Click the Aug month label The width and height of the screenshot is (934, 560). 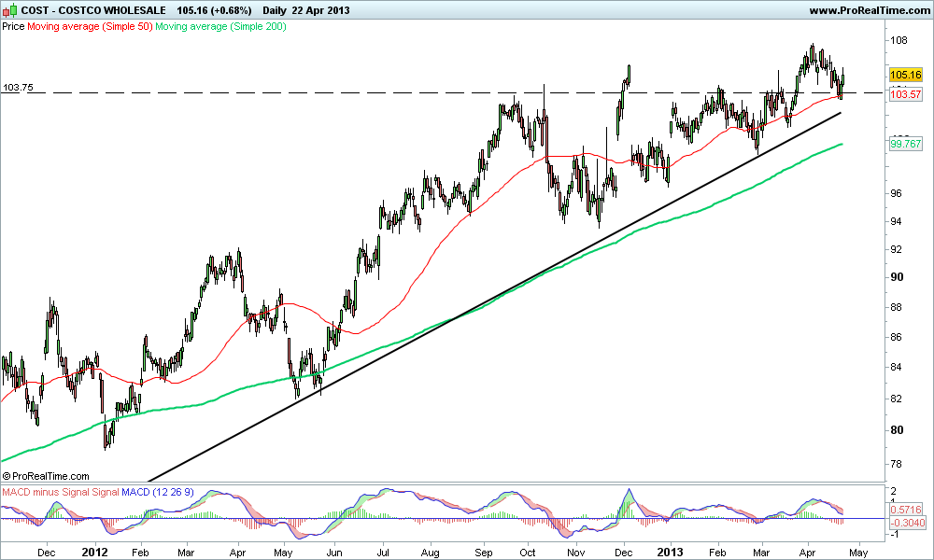click(430, 553)
